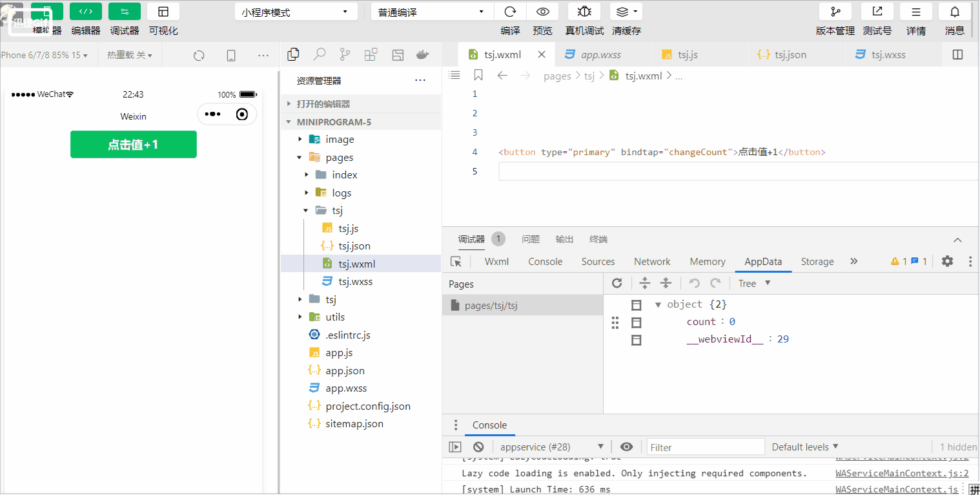Open simulator more options ellipsis
This screenshot has width=980, height=495.
click(263, 56)
